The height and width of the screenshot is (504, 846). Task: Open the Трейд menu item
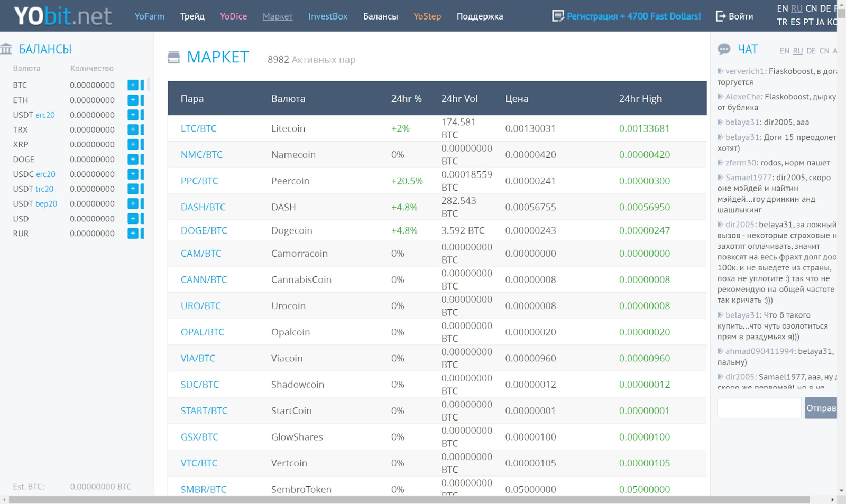pos(192,16)
